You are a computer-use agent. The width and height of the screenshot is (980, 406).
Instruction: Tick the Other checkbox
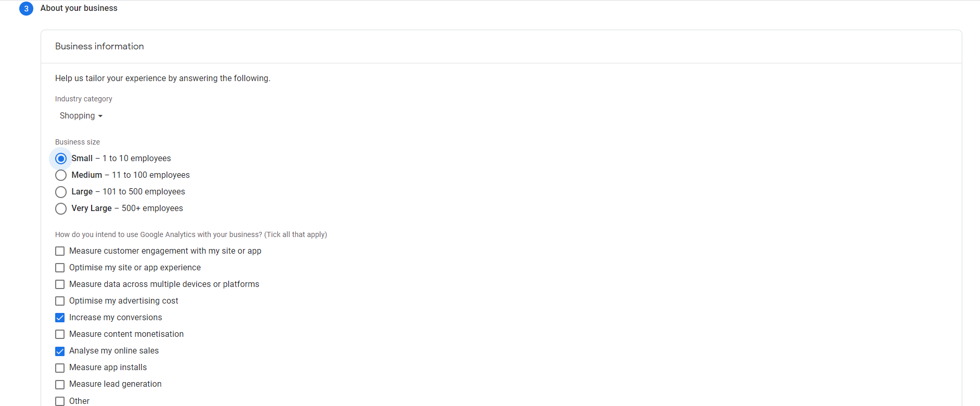point(60,401)
